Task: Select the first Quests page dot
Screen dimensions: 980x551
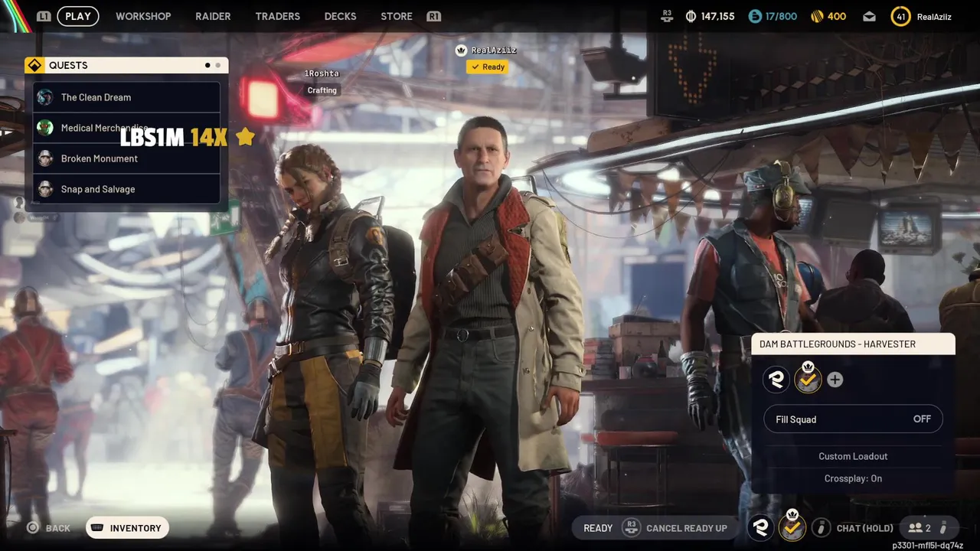Action: 207,65
